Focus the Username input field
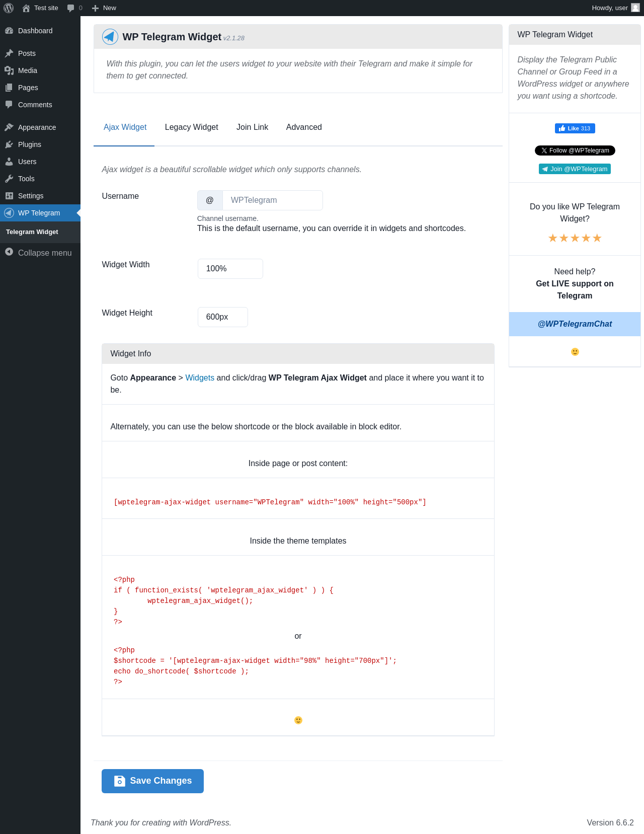The image size is (644, 834). [273, 200]
